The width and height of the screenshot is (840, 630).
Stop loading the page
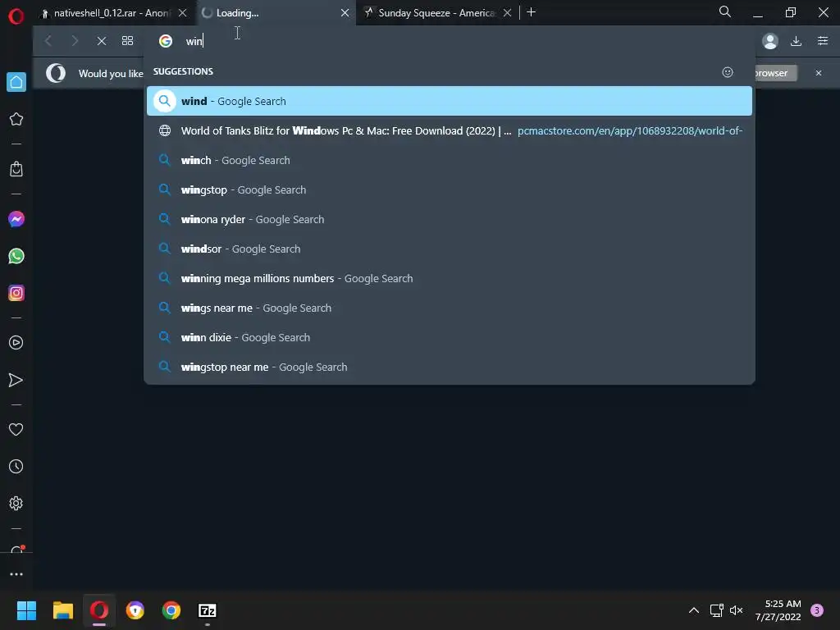pos(101,41)
